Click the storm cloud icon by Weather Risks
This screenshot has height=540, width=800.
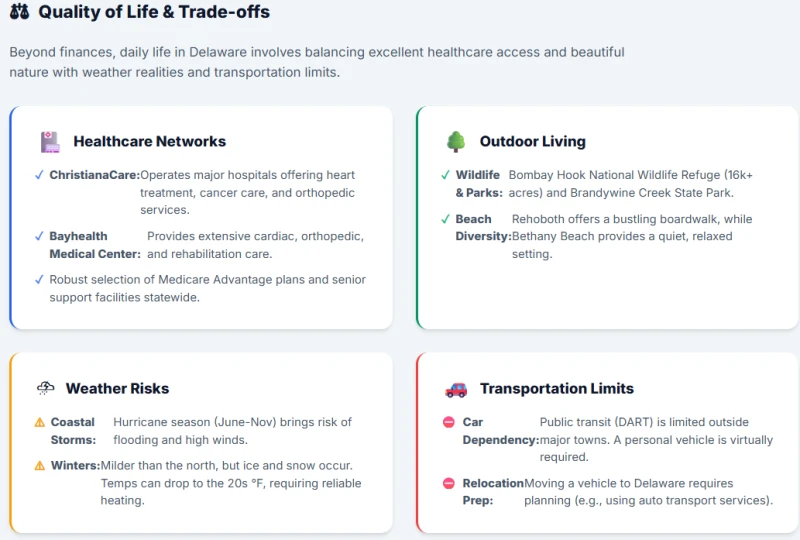tap(46, 388)
